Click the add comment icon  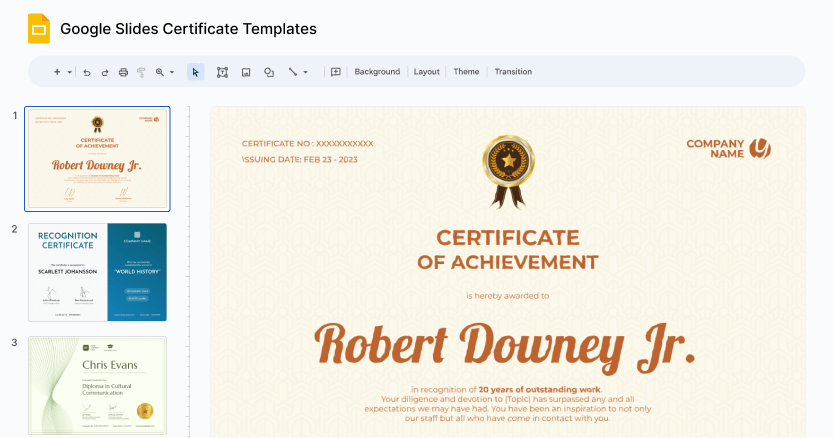[x=336, y=72]
